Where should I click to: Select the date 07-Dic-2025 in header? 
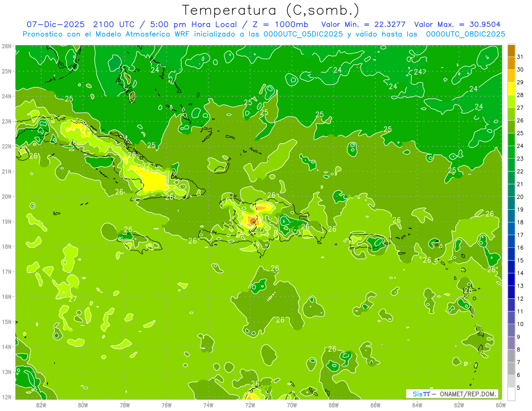[55, 24]
